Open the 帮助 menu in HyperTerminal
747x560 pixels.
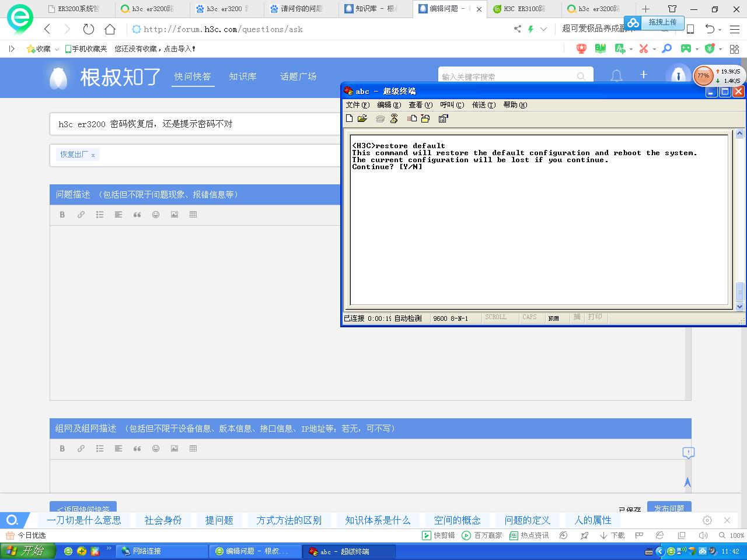(515, 105)
